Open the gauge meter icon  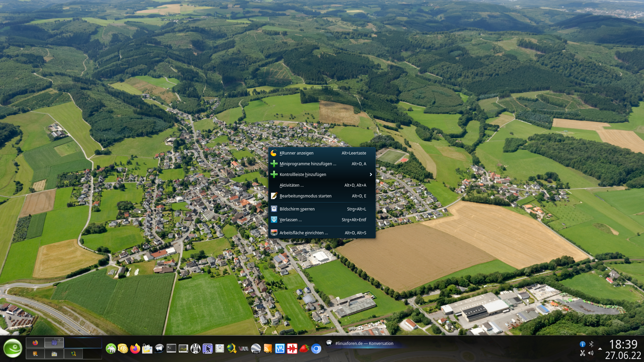click(219, 349)
